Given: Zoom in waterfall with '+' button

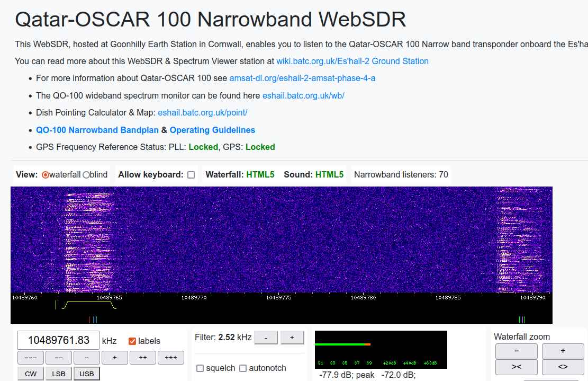Looking at the screenshot, I should point(563,351).
